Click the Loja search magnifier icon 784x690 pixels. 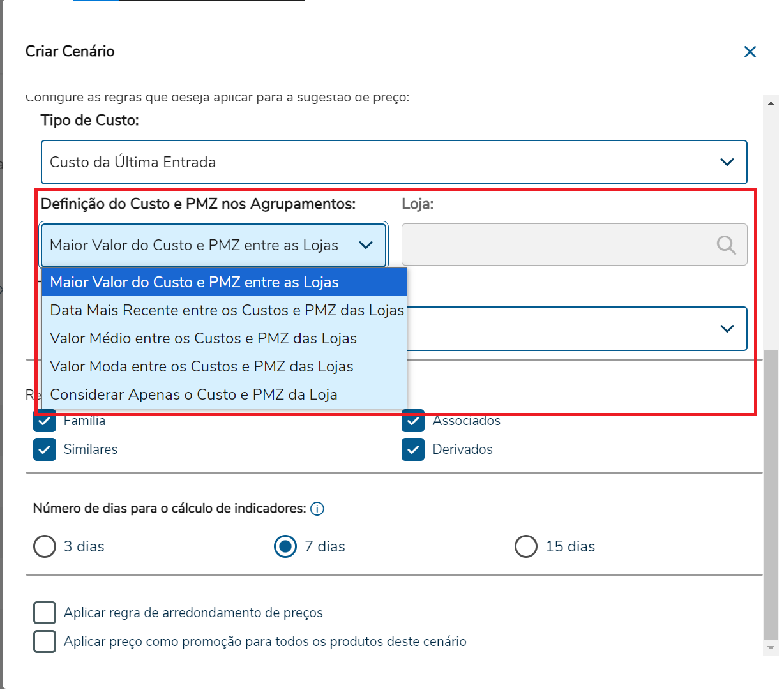pos(726,244)
